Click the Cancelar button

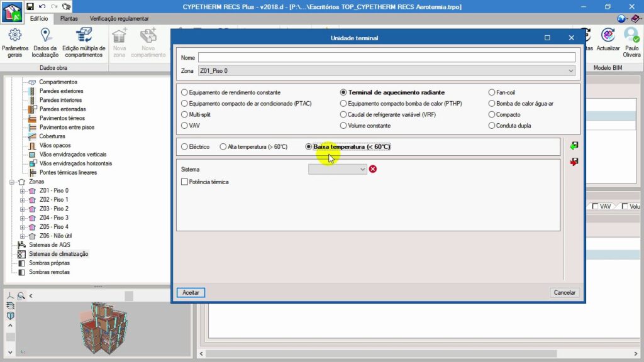click(x=563, y=292)
